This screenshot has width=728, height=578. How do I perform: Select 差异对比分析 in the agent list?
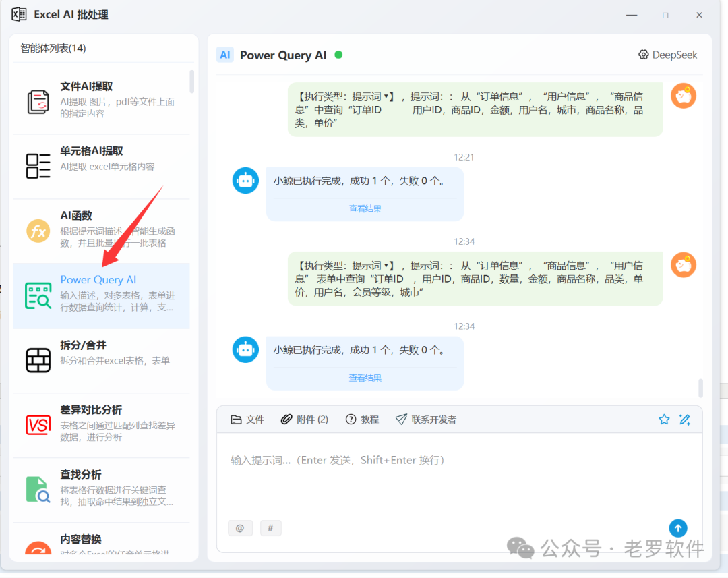tap(101, 425)
